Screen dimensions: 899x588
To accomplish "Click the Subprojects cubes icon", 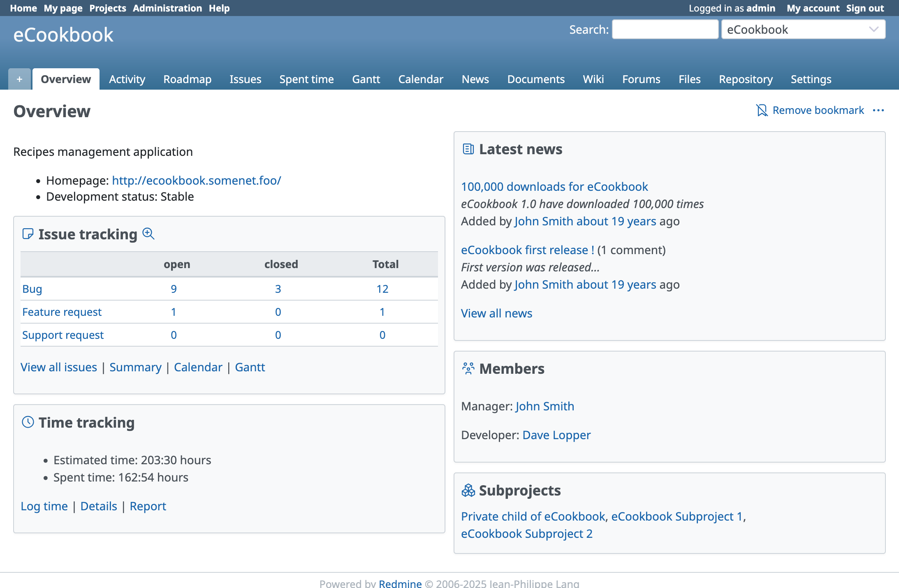I will 468,490.
